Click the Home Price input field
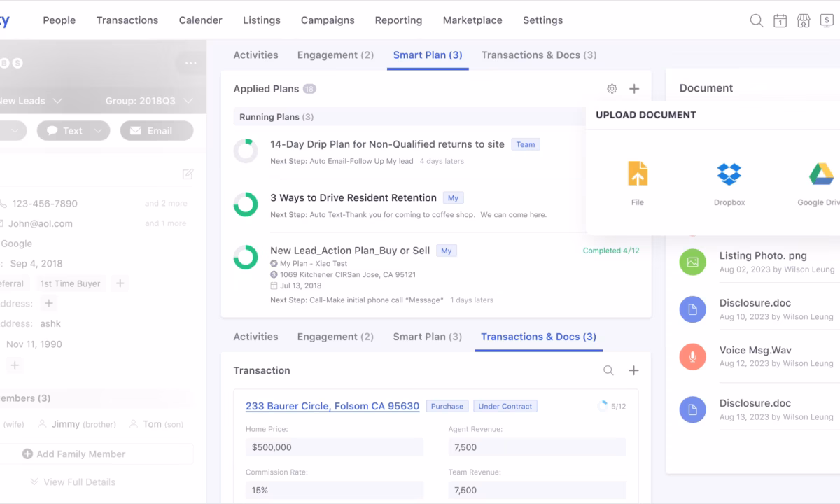 335,447
